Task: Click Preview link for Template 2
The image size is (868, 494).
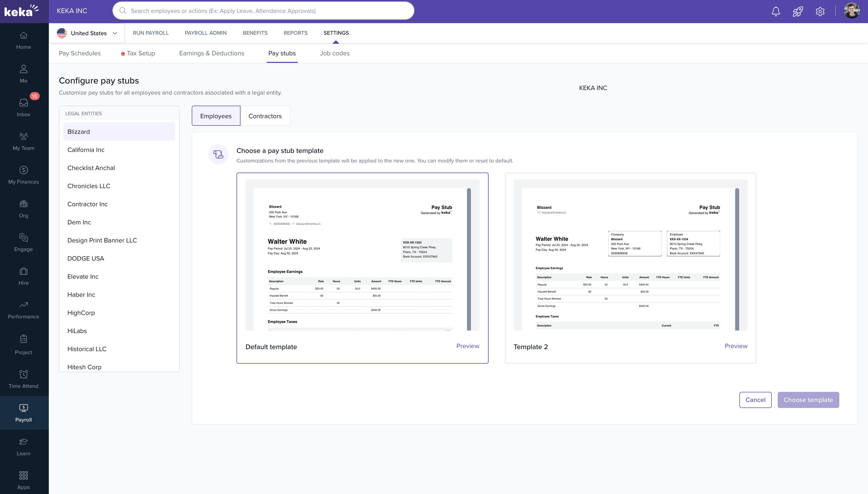Action: pyautogui.click(x=736, y=346)
